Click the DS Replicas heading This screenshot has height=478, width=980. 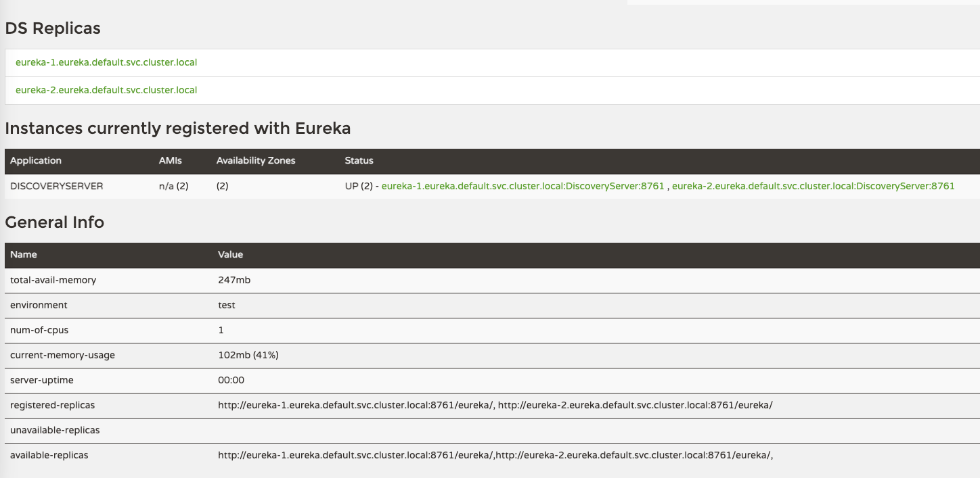(x=53, y=28)
